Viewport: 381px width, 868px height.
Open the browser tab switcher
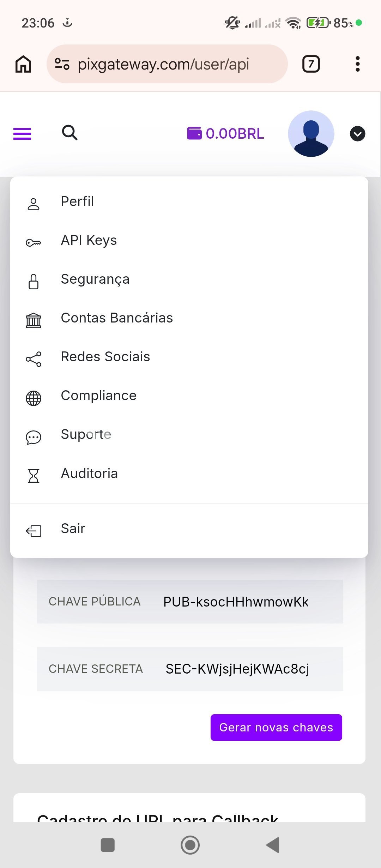311,64
